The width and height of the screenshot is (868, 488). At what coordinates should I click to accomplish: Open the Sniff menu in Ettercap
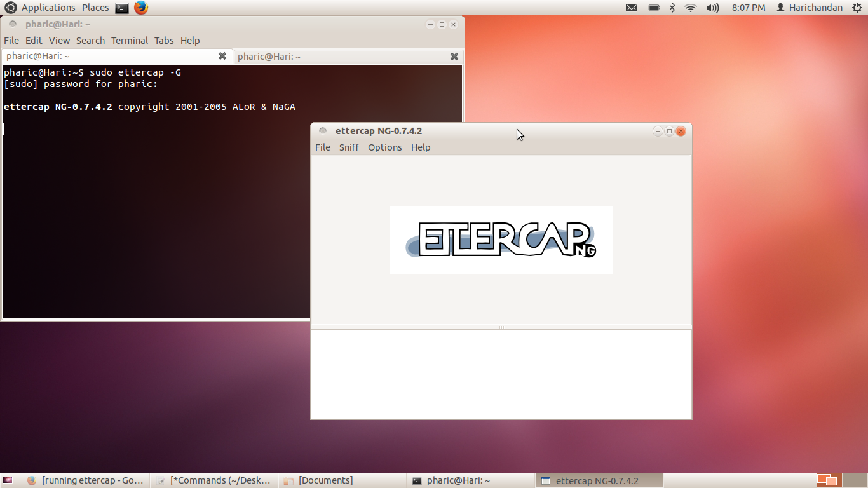[349, 147]
